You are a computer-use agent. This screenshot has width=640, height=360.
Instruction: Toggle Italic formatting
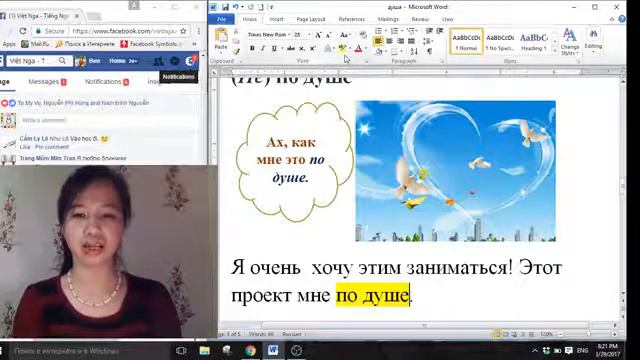point(263,49)
